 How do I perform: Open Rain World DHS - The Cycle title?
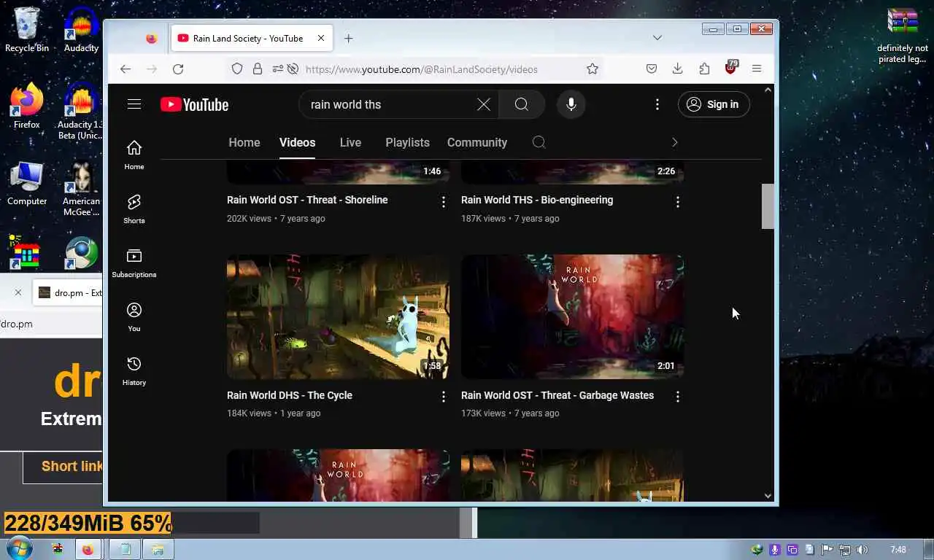[290, 395]
